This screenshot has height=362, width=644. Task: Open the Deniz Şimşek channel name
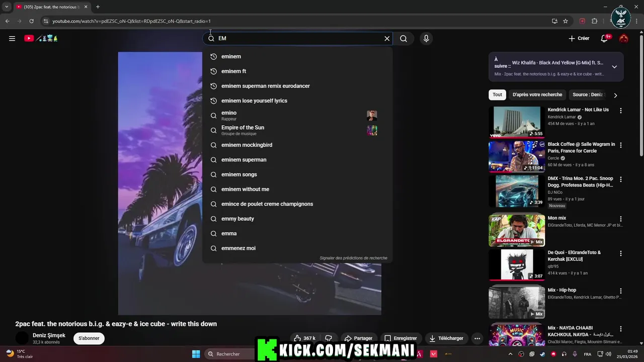tap(49, 335)
